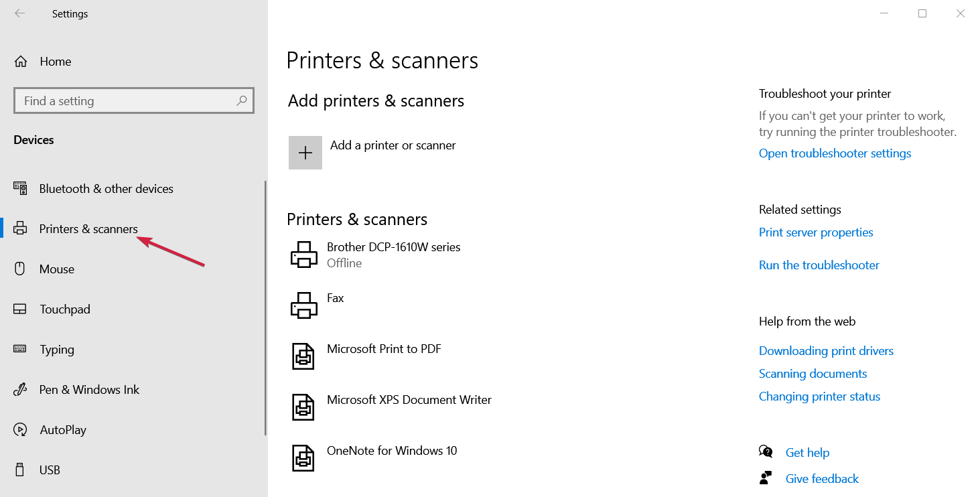Click OneNote for Windows 10 printer icon

(303, 458)
